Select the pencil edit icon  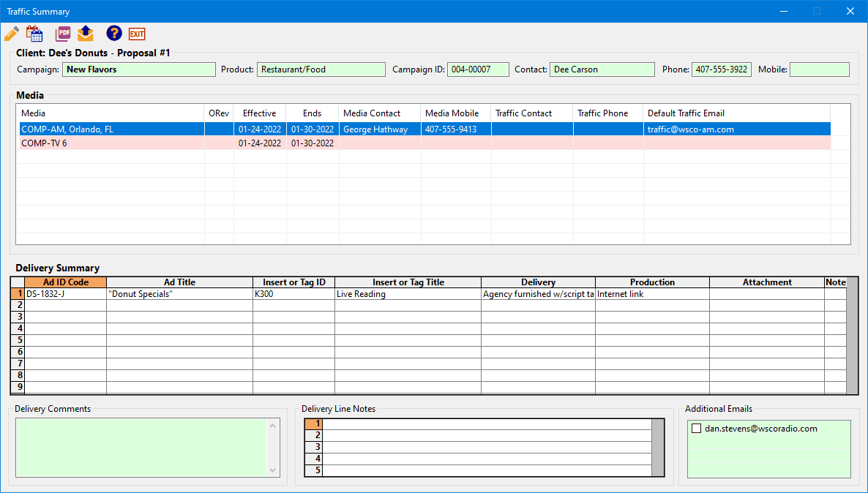click(11, 33)
